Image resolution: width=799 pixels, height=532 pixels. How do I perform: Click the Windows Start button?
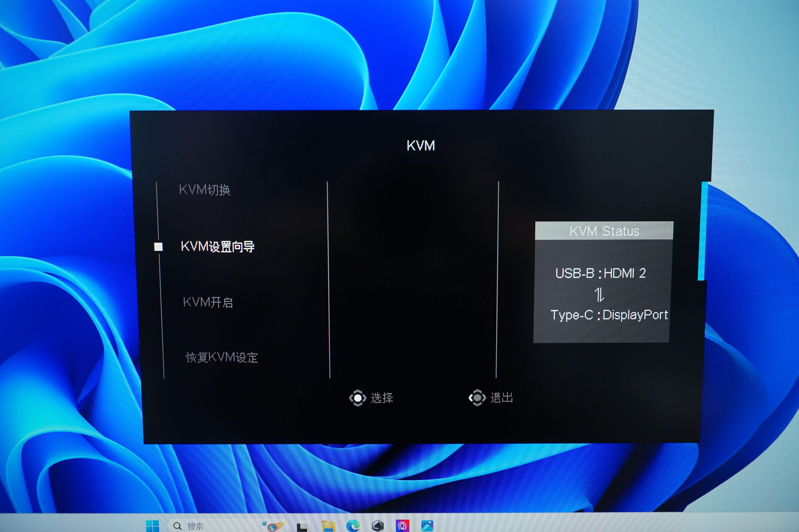click(x=152, y=526)
